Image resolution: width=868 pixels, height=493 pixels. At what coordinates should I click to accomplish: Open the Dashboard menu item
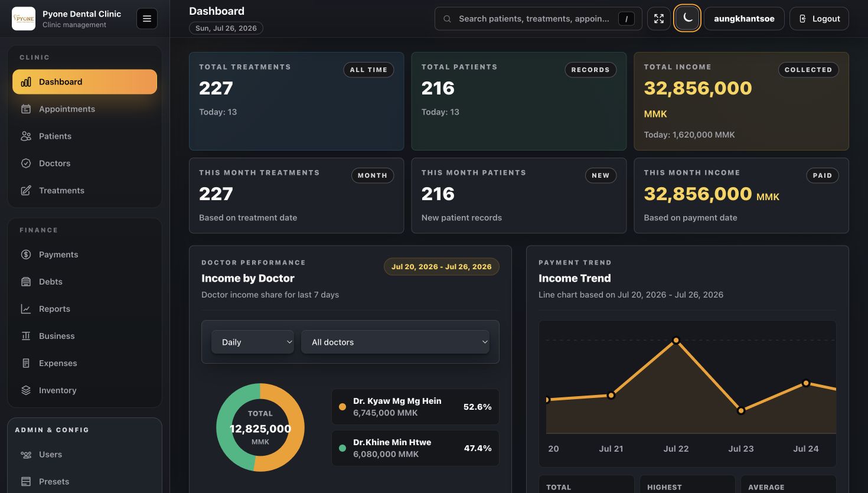[84, 82]
